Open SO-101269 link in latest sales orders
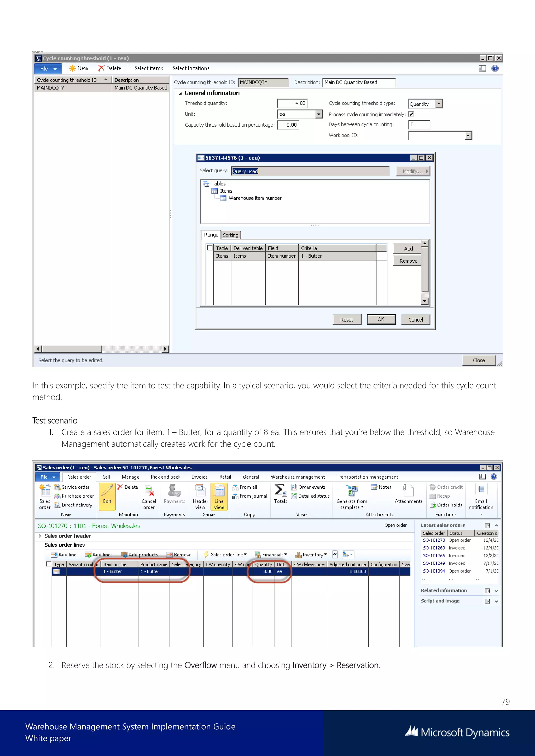Viewport: 535px width, 756px height. point(434,548)
